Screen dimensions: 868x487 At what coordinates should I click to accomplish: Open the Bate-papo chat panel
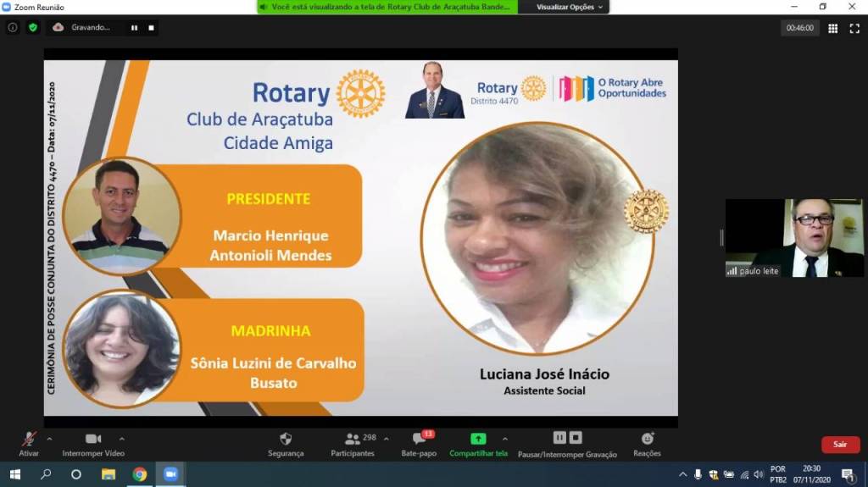click(x=419, y=440)
